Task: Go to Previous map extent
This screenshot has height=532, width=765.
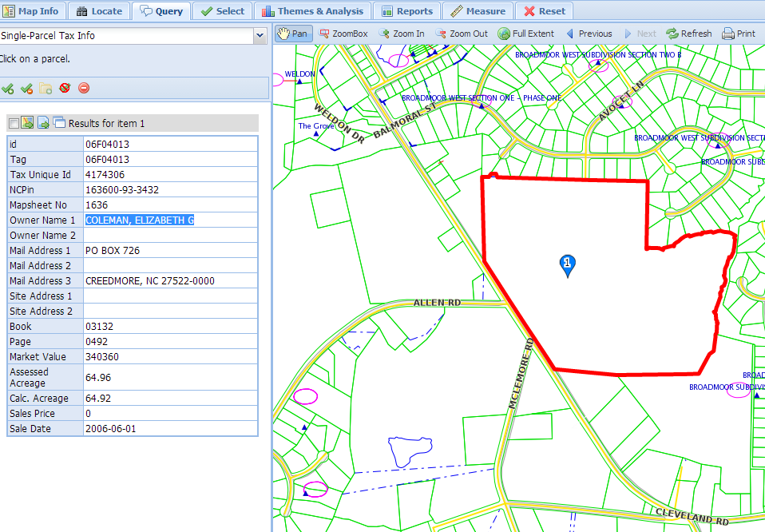Action: pyautogui.click(x=589, y=34)
